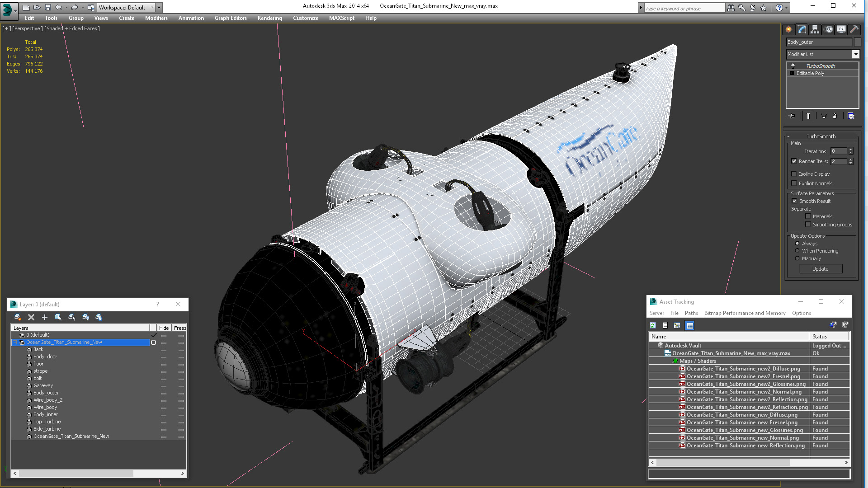Enable the Isoline Display checkbox
This screenshot has height=488, width=868.
point(794,174)
